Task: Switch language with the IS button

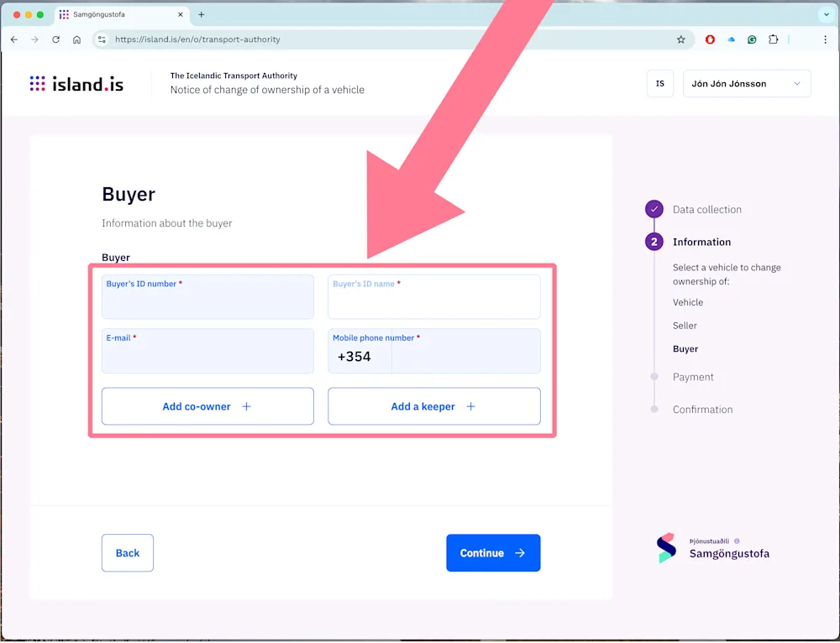Action: 660,83
